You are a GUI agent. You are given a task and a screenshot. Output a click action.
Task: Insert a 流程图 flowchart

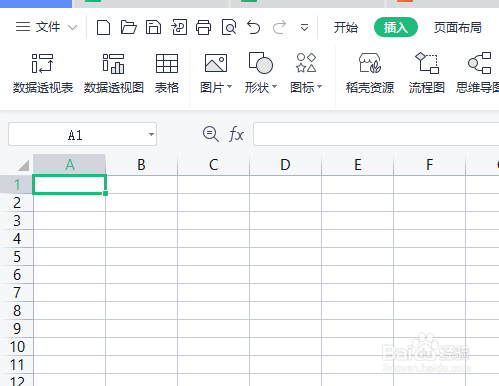point(427,74)
